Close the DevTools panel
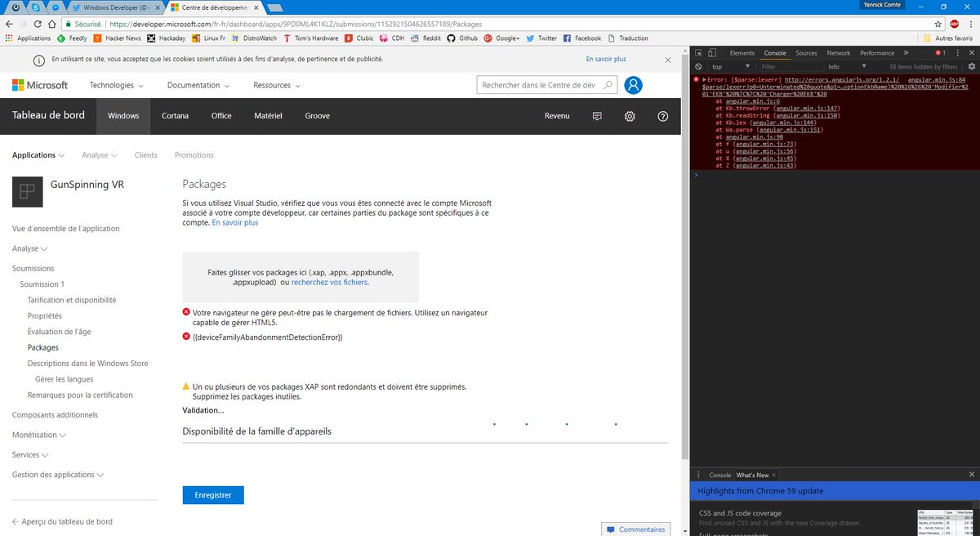 (x=971, y=53)
